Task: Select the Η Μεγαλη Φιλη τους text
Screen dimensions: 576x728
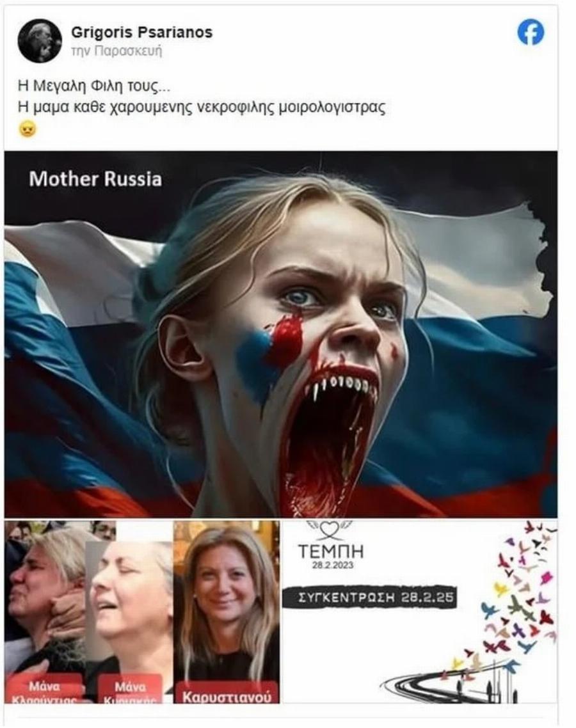Action: (x=91, y=86)
